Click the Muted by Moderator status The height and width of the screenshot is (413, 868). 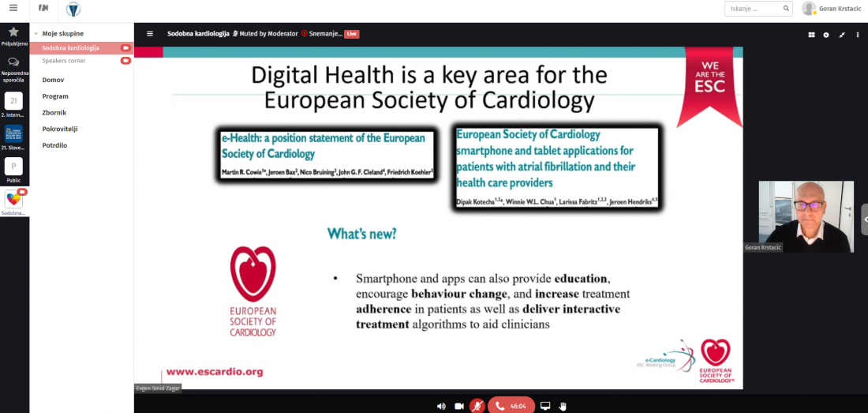coord(265,34)
